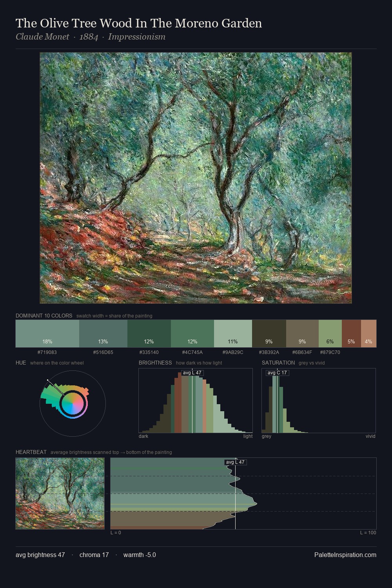Click the pale #9AB29C swatch labeled 11%
The image size is (392, 588).
pyautogui.click(x=233, y=334)
